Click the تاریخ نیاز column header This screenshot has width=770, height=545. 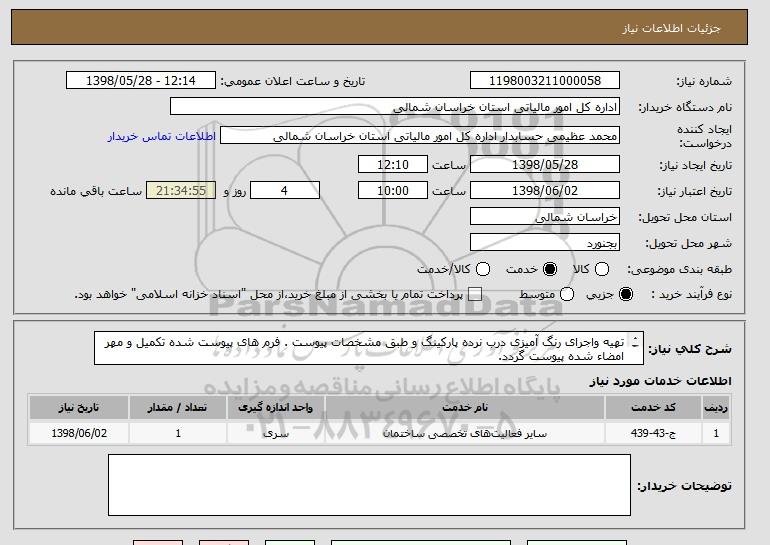coord(79,408)
